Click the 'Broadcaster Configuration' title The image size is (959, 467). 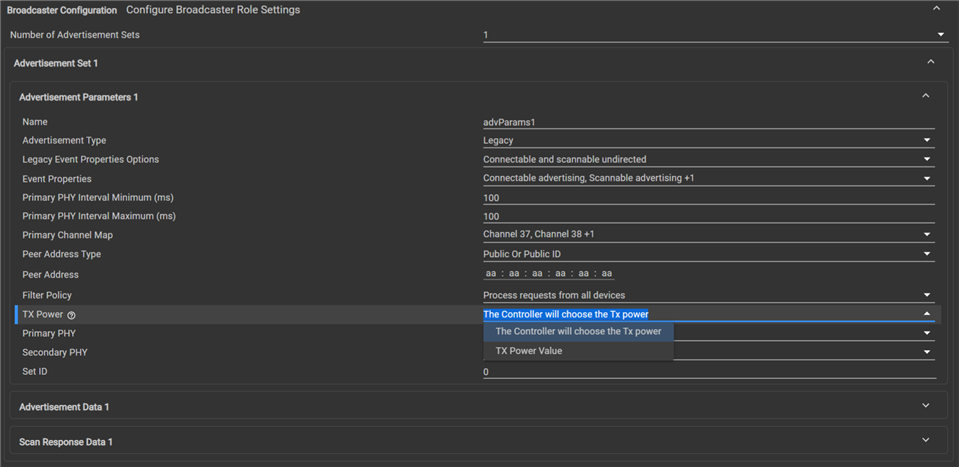pyautogui.click(x=62, y=10)
